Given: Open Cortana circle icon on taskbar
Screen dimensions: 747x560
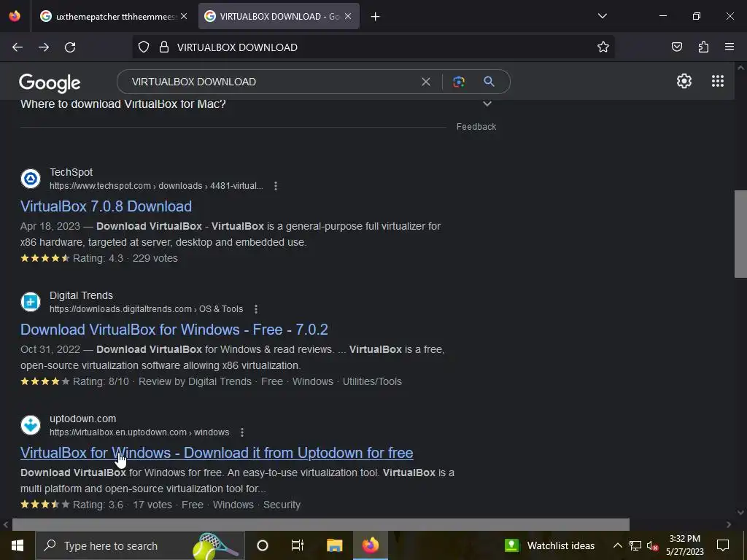Looking at the screenshot, I should pyautogui.click(x=263, y=545).
